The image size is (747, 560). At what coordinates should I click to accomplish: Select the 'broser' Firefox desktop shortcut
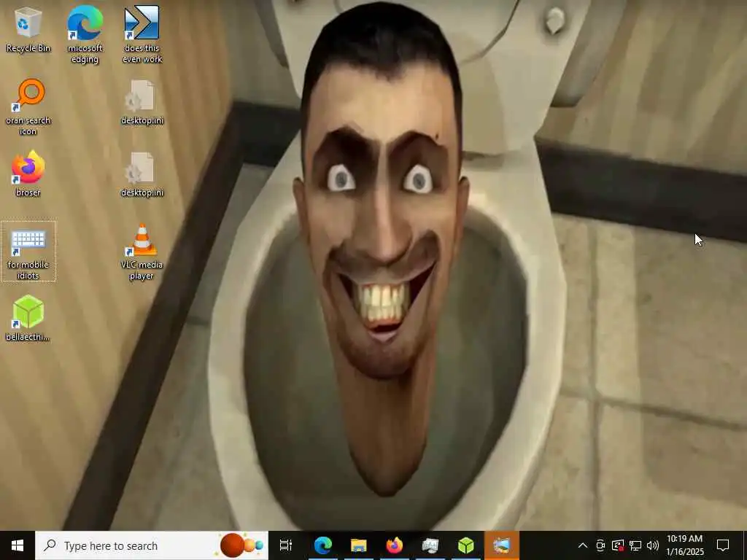point(28,174)
